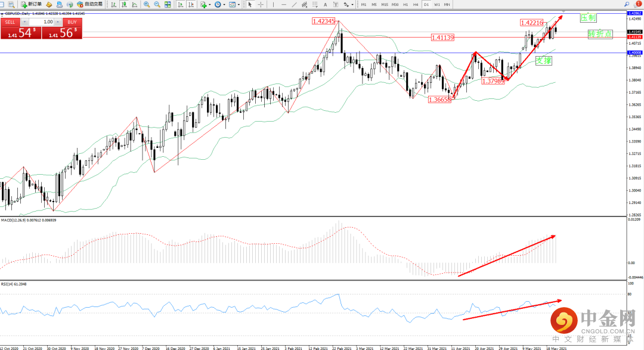Viewport: 644px width, 350px height.
Task: Open the Navigator panel icon
Action: click(60, 5)
